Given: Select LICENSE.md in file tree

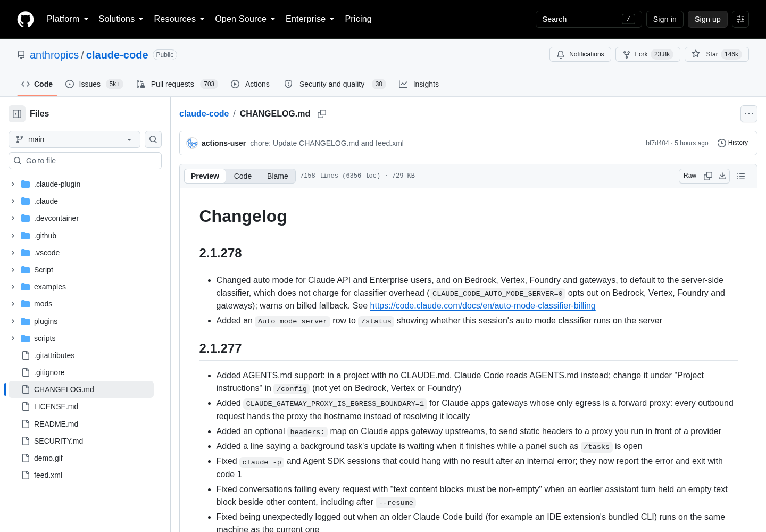Looking at the screenshot, I should (56, 406).
